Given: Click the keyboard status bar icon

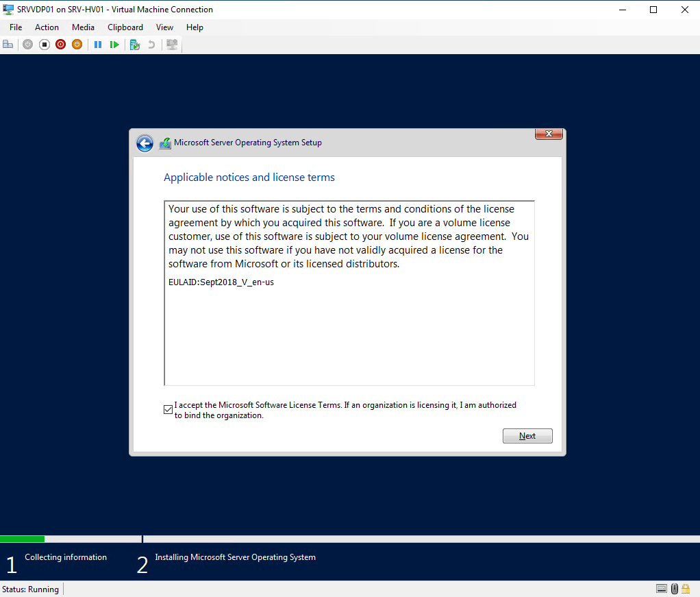Looking at the screenshot, I should click(x=662, y=589).
